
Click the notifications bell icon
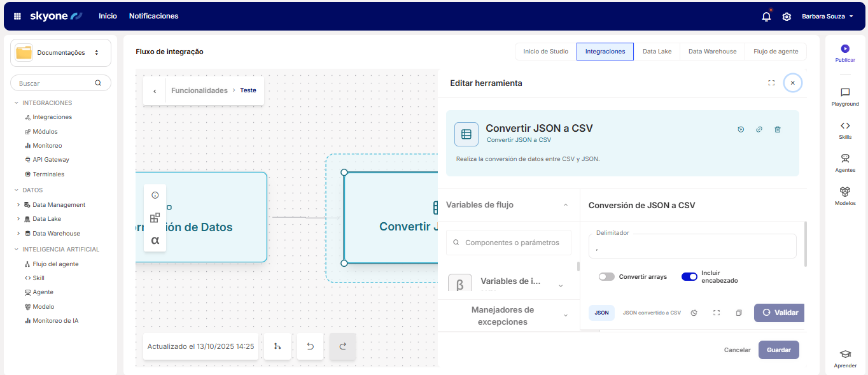click(766, 17)
